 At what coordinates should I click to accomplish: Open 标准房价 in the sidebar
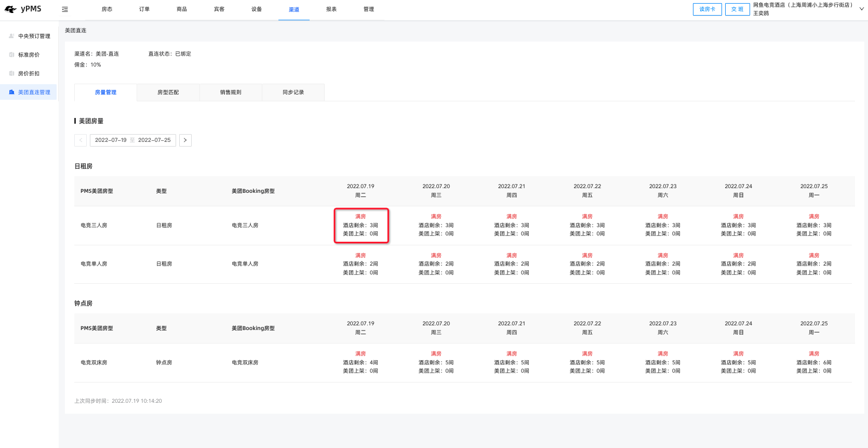click(x=29, y=55)
